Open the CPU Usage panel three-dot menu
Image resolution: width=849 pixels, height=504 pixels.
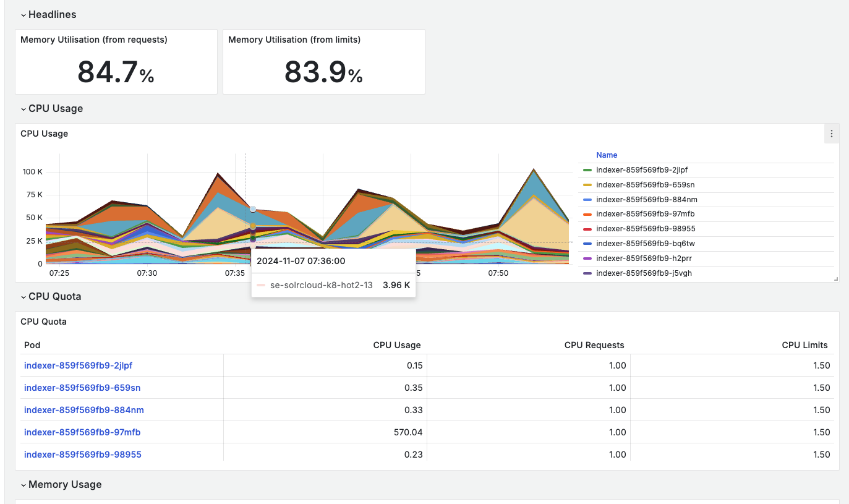832,134
